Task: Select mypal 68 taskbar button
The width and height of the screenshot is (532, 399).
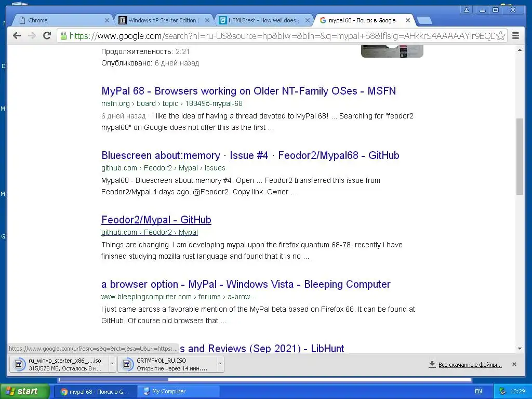Action: click(x=95, y=392)
